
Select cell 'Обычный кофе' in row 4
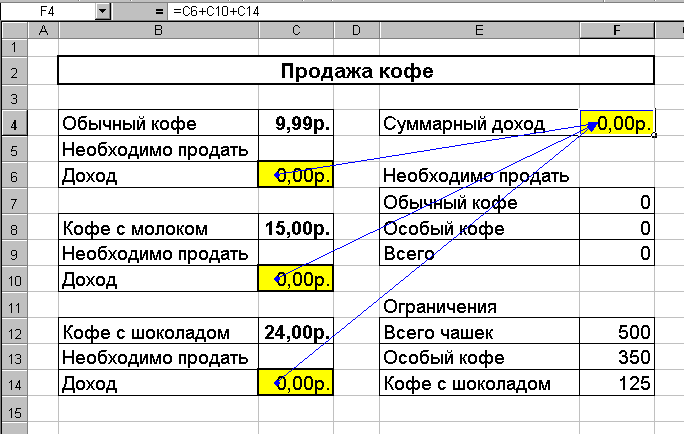[158, 123]
